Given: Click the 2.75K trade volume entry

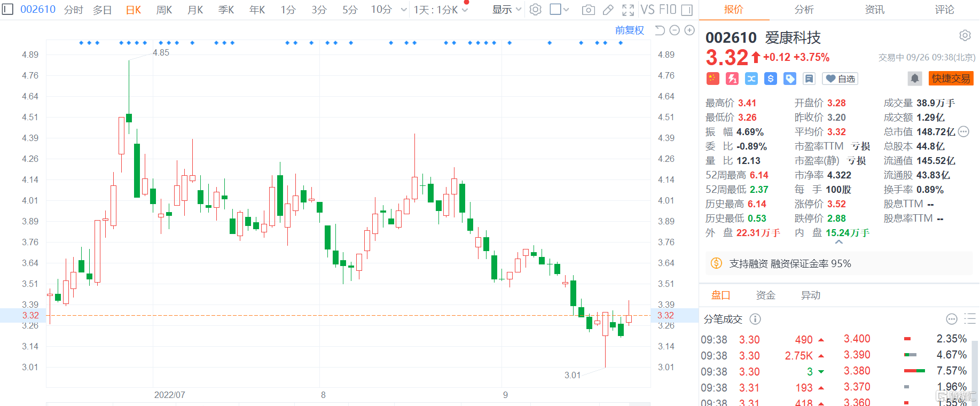Looking at the screenshot, I should [x=798, y=356].
